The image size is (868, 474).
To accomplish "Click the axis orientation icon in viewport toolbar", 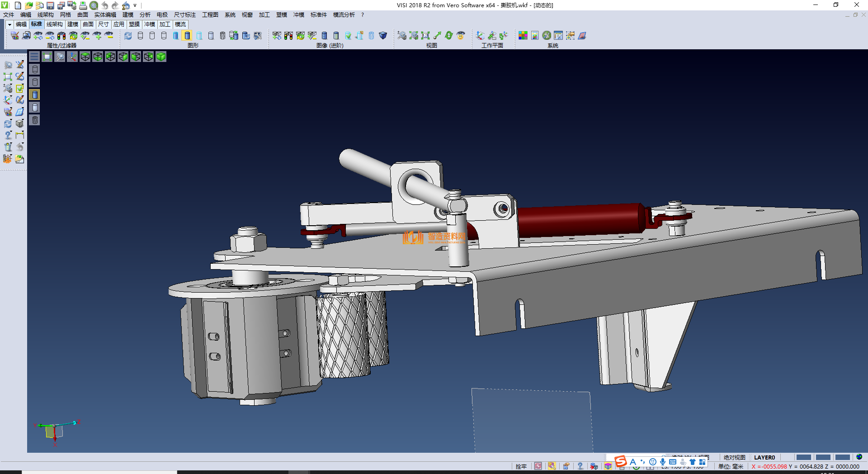I will coord(72,57).
